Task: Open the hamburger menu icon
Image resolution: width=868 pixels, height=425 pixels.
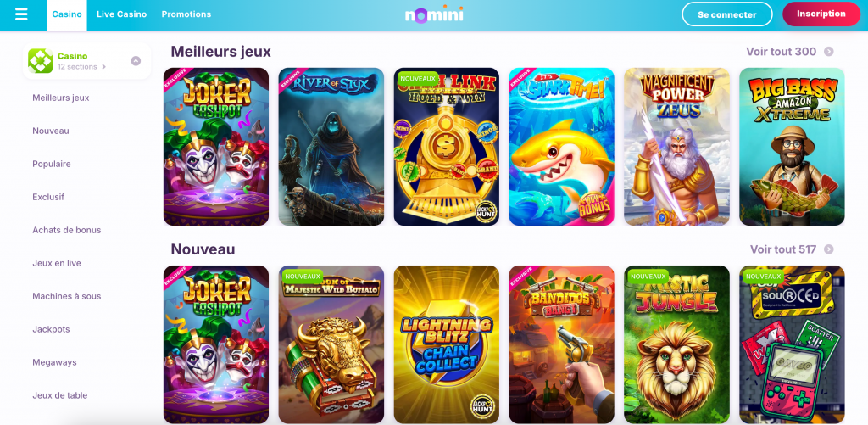Action: [x=21, y=14]
